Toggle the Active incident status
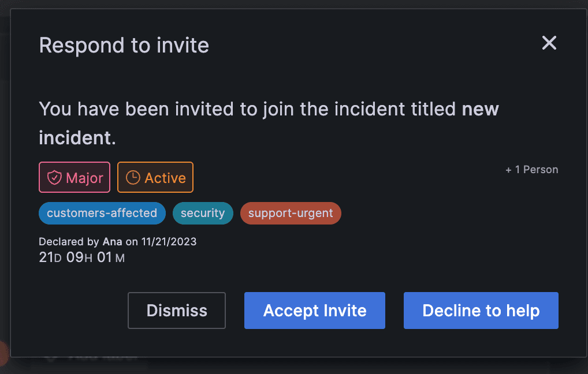The width and height of the screenshot is (588, 374). (155, 177)
